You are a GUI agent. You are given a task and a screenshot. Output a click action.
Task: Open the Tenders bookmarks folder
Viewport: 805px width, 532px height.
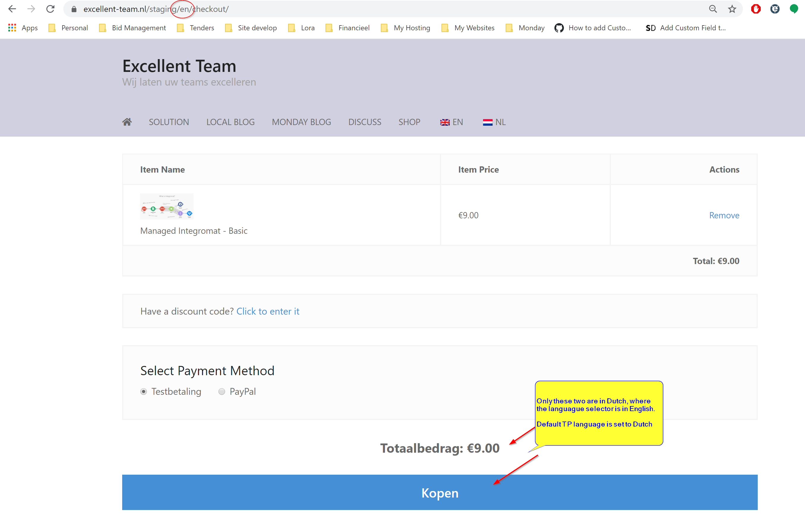[x=196, y=28]
